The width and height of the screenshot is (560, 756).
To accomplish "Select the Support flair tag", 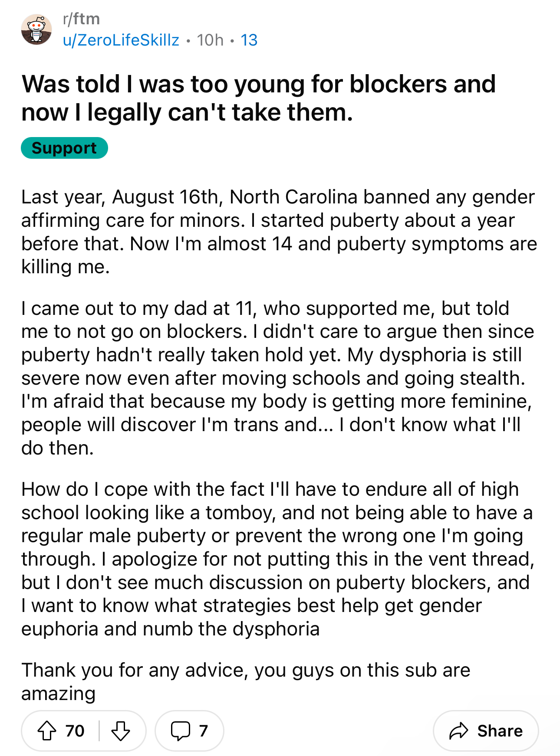I will (x=64, y=148).
